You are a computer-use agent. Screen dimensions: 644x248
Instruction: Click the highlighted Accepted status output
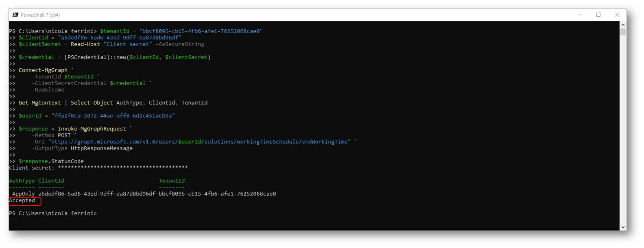(22, 200)
